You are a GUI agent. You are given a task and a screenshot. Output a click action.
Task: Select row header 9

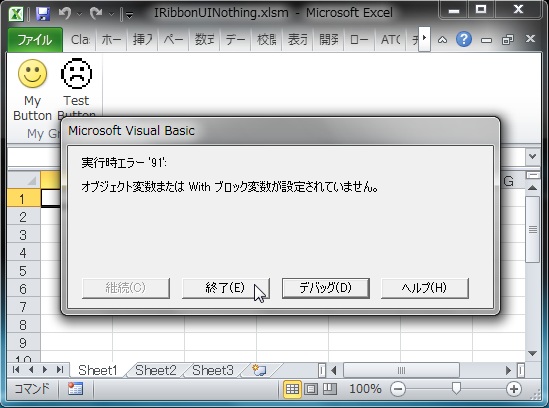[x=23, y=343]
